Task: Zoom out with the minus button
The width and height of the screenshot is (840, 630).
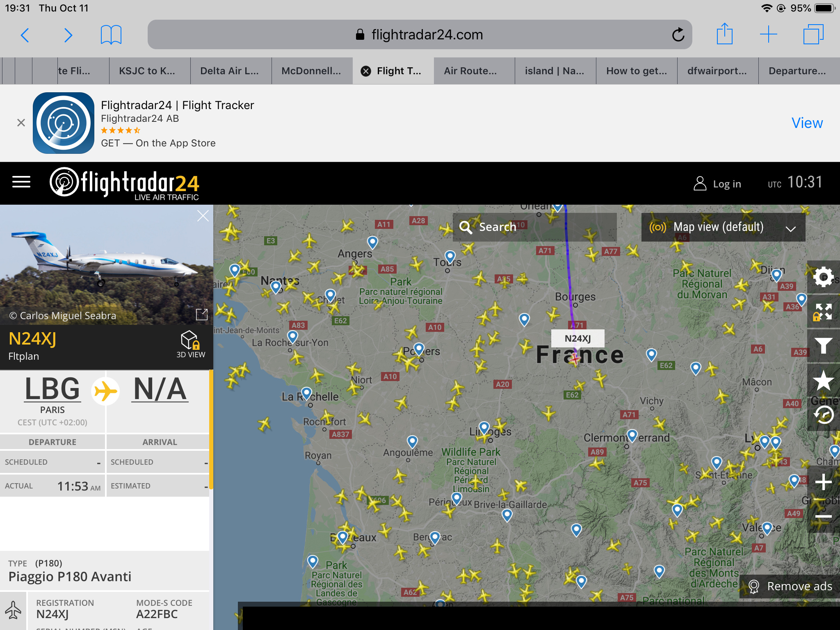Action: (x=823, y=516)
